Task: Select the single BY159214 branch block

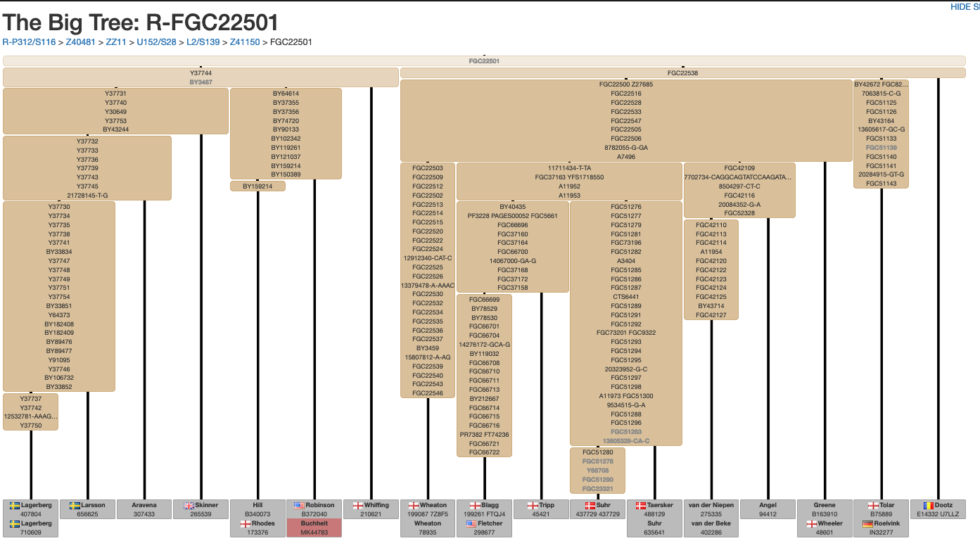Action: coord(257,186)
